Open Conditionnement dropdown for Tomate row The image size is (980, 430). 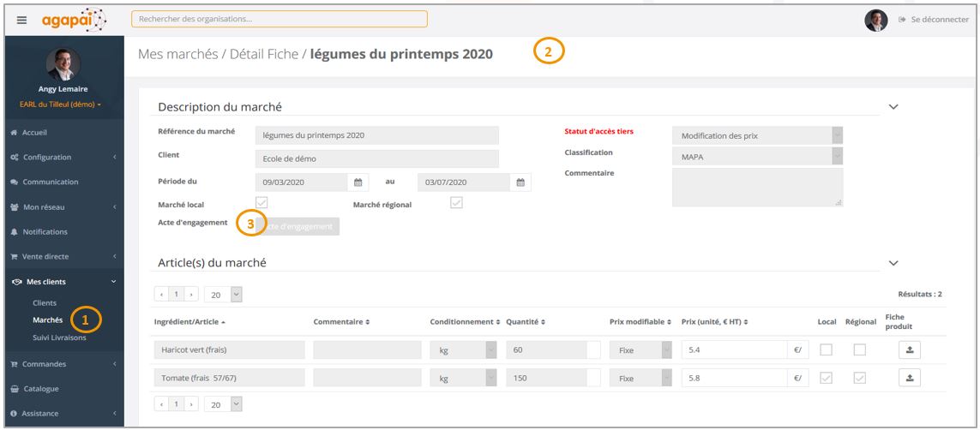click(463, 379)
